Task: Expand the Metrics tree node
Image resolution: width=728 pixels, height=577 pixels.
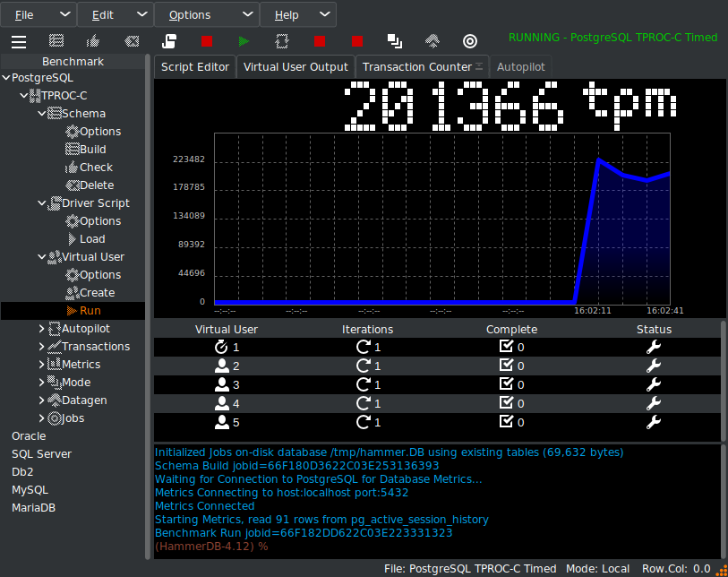Action: click(42, 365)
